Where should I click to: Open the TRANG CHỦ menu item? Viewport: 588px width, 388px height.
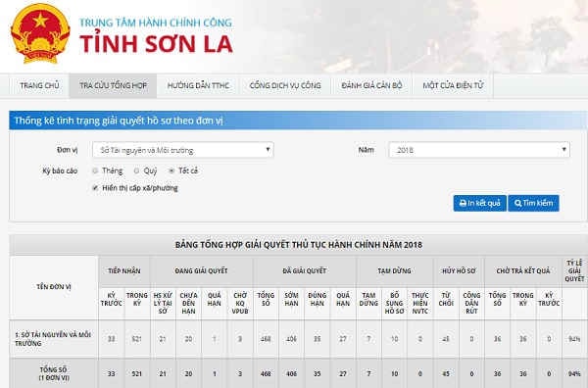pos(39,85)
